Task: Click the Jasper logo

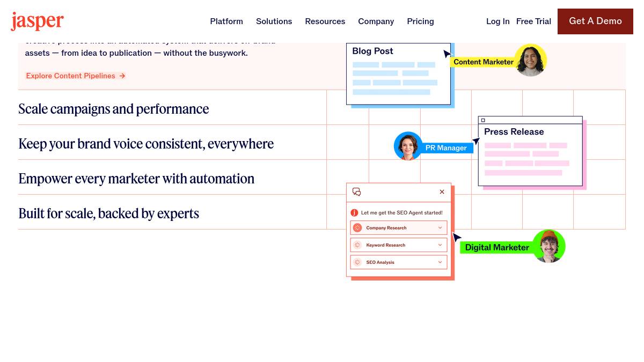Action: 37,21
